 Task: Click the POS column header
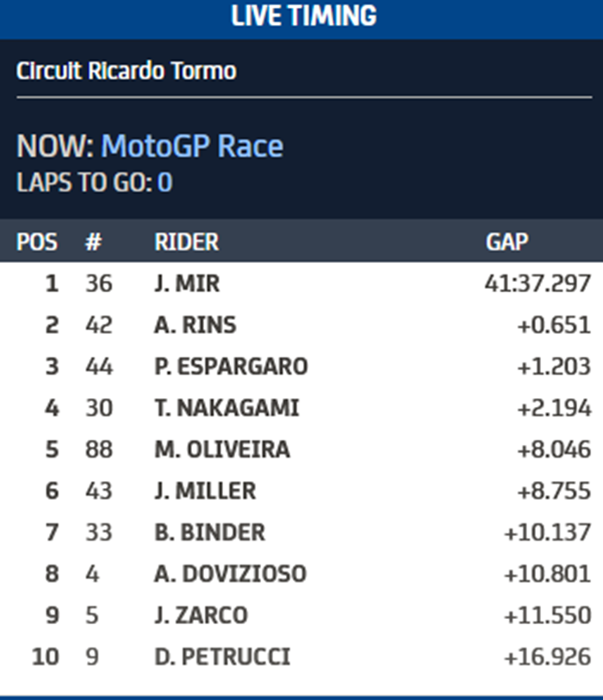(37, 242)
